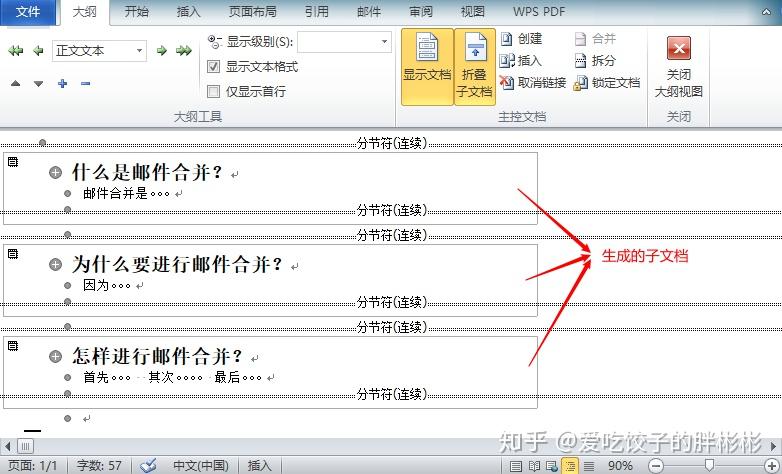This screenshot has width=782, height=474.
Task: Zoom out with minus button
Action: pyautogui.click(x=656, y=466)
